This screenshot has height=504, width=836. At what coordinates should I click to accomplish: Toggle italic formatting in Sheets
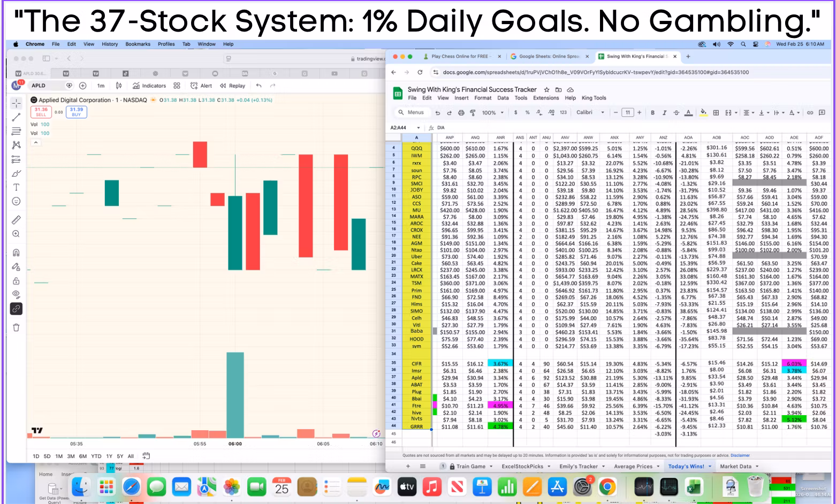click(x=664, y=113)
